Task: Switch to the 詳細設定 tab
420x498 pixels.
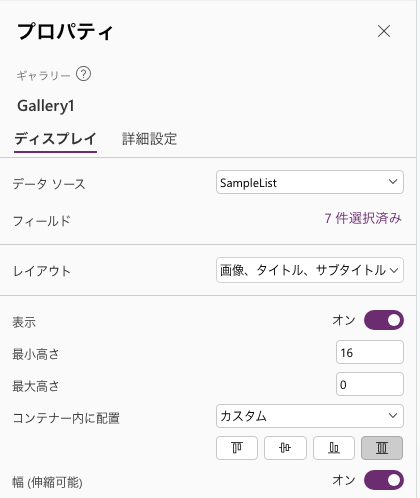Action: pyautogui.click(x=149, y=139)
